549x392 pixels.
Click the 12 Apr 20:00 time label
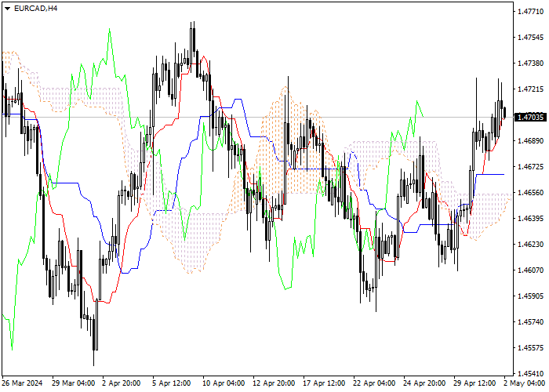tap(274, 383)
